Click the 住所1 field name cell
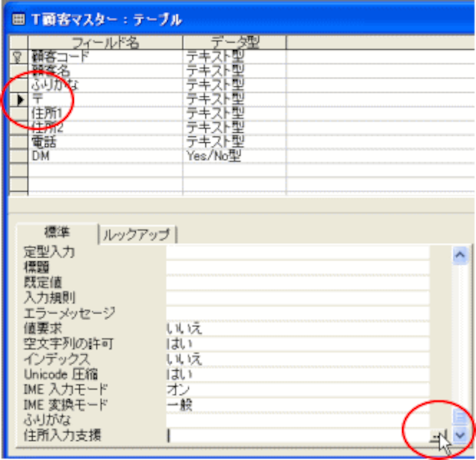 pos(105,114)
